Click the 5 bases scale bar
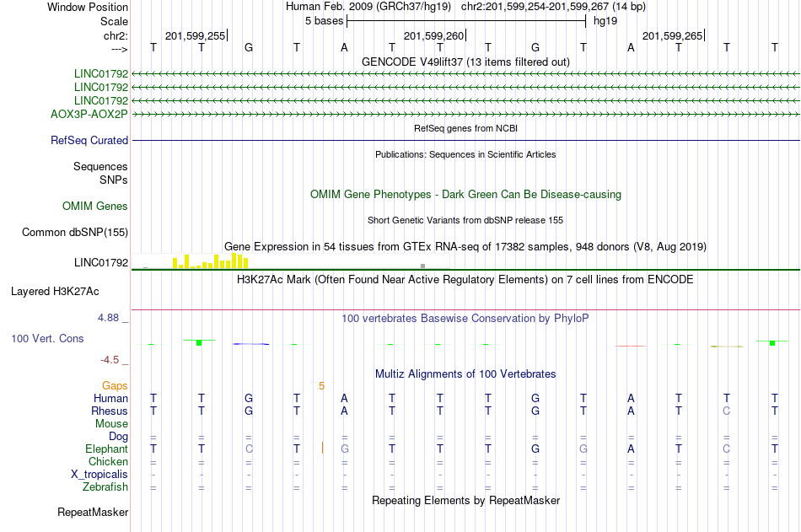This screenshot has width=801, height=532. click(466, 21)
